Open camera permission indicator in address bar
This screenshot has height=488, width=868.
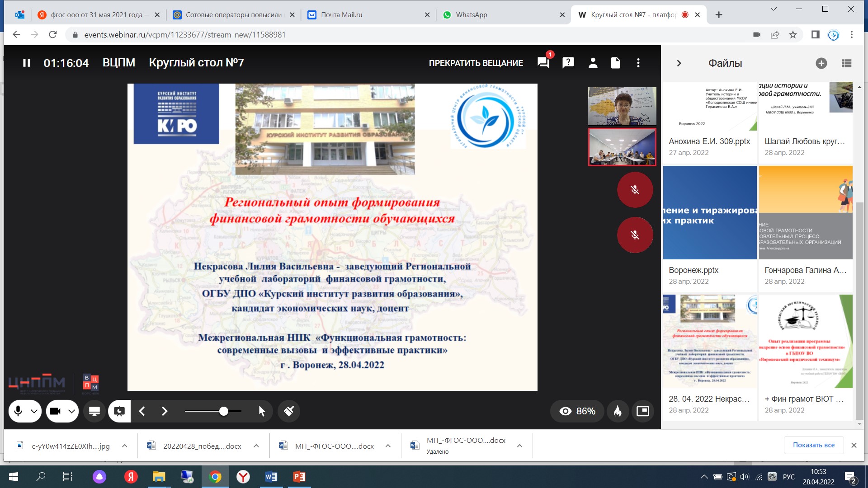[x=757, y=35]
